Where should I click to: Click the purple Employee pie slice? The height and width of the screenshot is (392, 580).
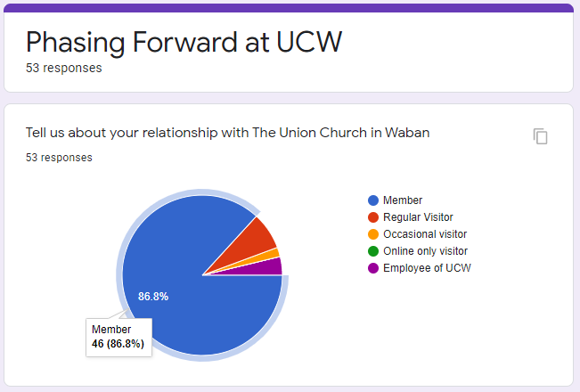(272, 268)
